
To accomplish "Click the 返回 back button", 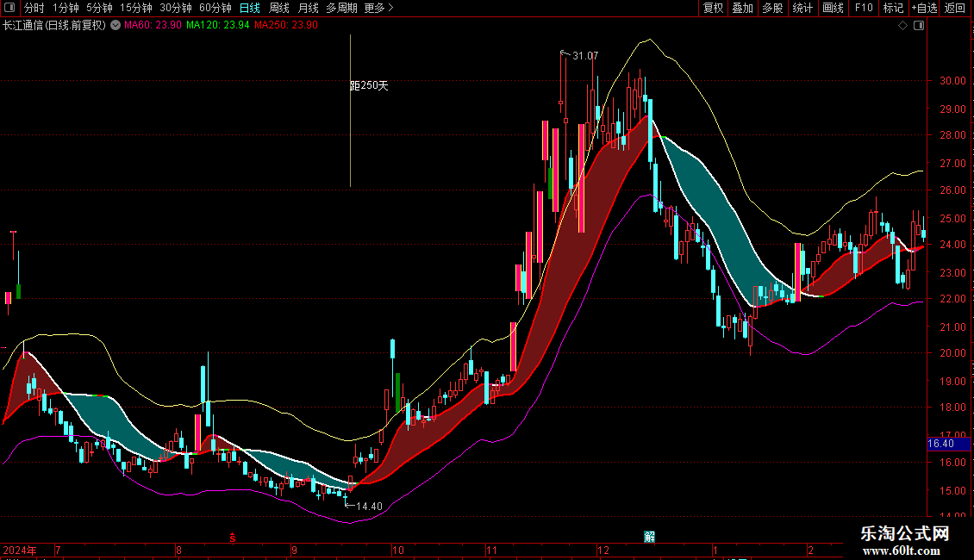I will [x=955, y=8].
